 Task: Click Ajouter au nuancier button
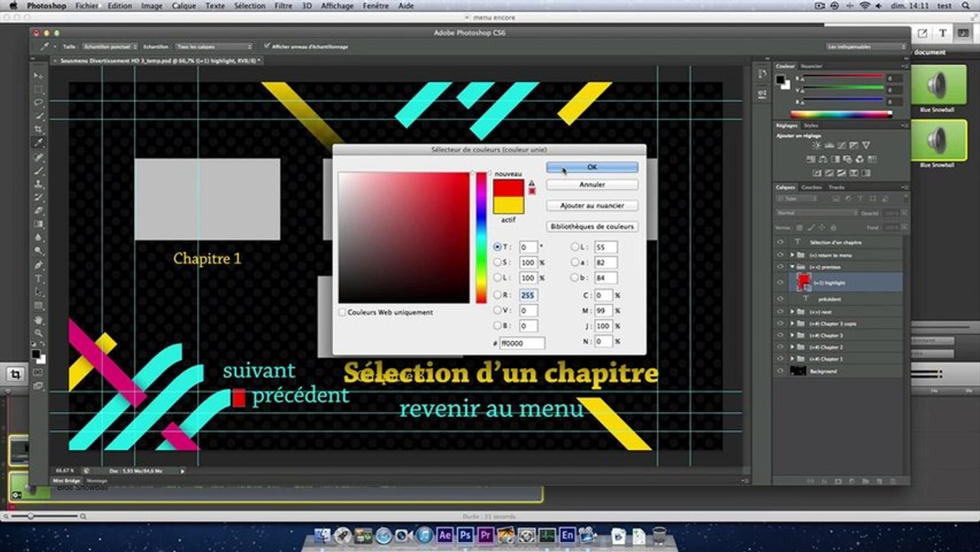point(592,205)
